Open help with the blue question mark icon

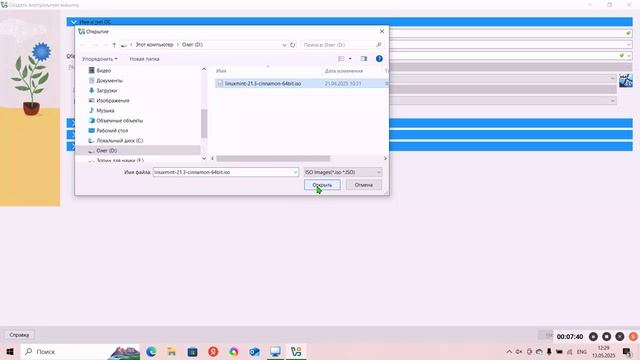(x=379, y=59)
